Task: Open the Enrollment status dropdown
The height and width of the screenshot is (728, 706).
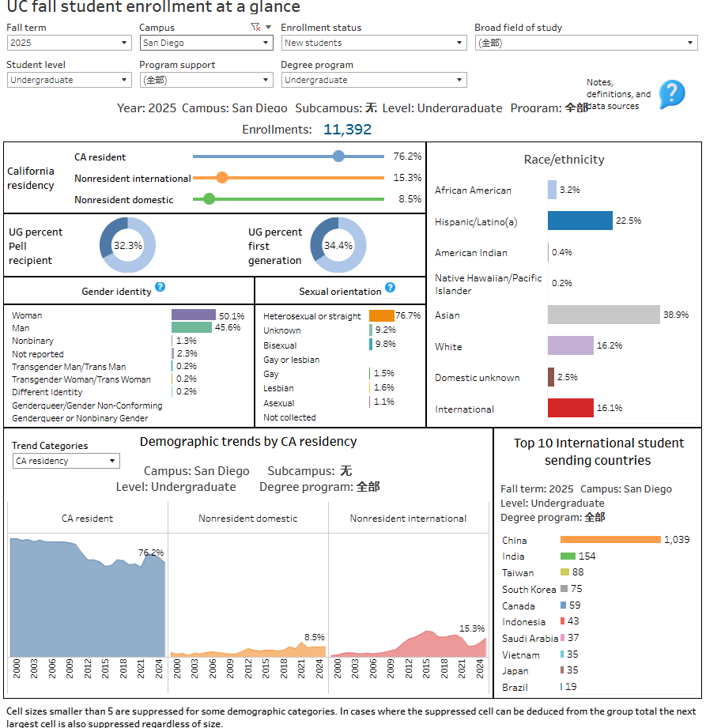Action: tap(374, 43)
